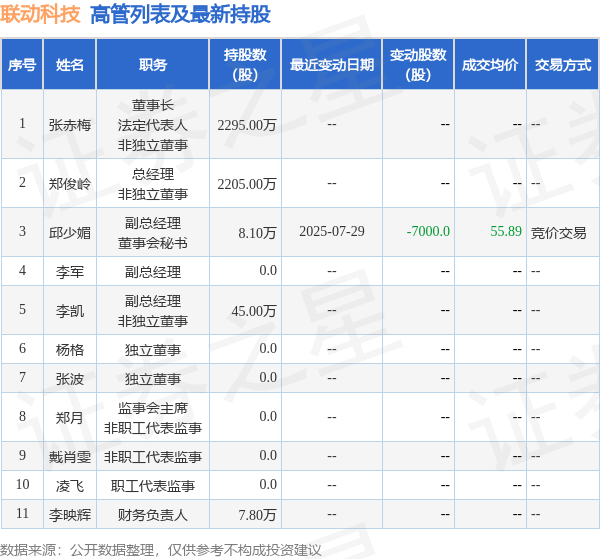This screenshot has width=600, height=559.
Task: Select the 变动股数(股) column header
Action: pyautogui.click(x=418, y=65)
